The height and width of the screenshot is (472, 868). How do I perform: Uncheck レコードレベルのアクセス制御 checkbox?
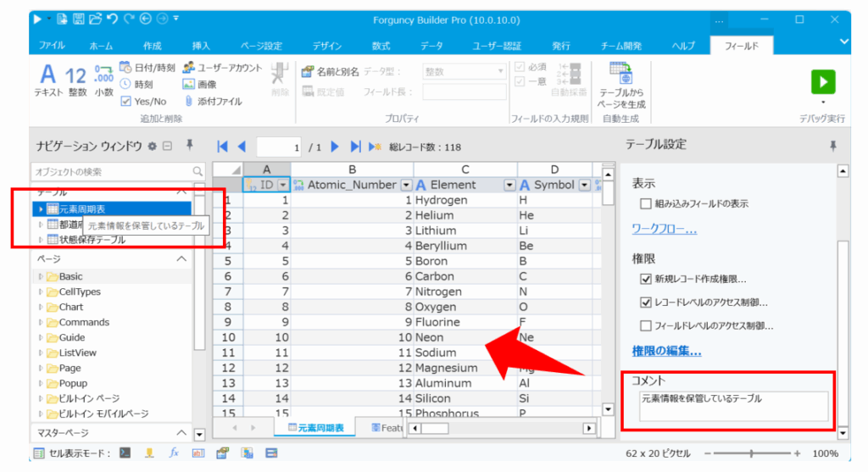coord(645,303)
